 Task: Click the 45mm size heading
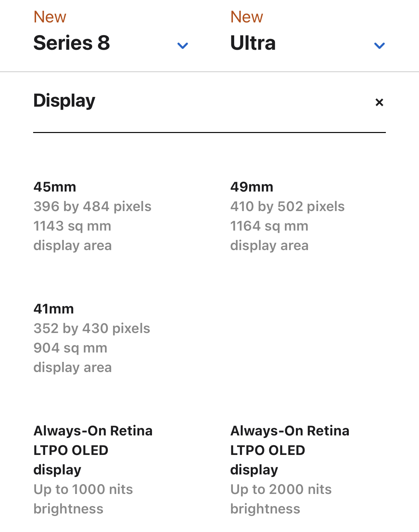click(x=55, y=187)
